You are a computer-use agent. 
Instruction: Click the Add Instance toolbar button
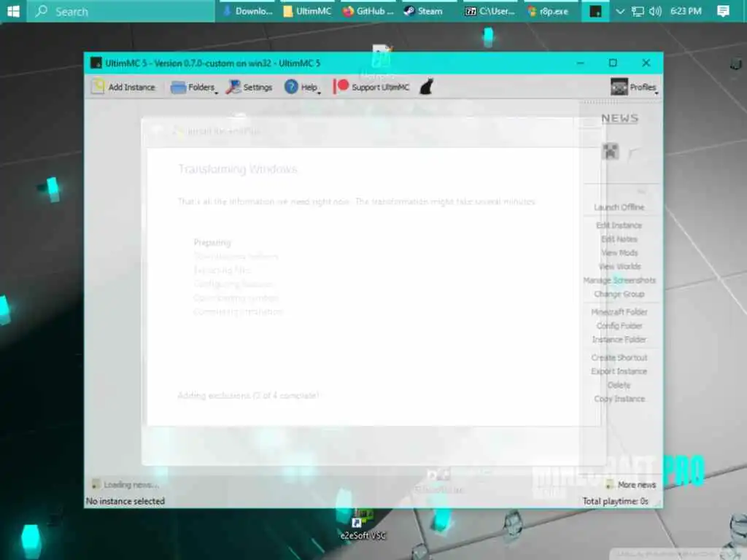[x=123, y=87]
